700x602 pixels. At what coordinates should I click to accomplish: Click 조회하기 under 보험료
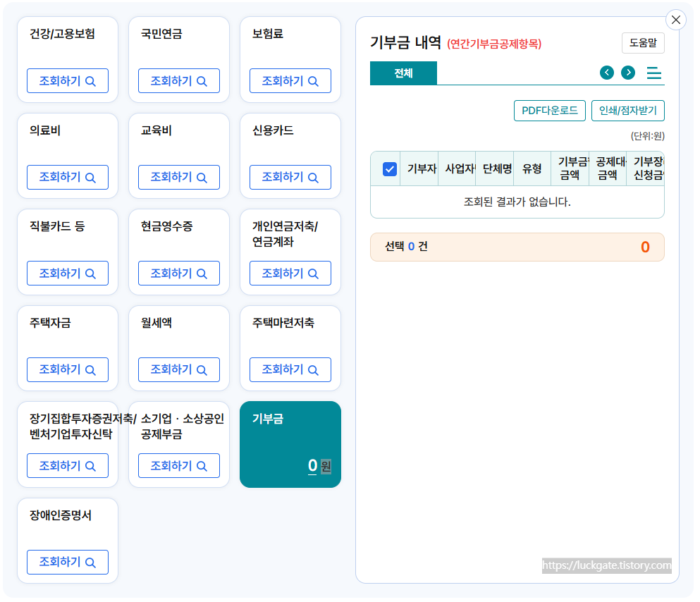[x=290, y=81]
